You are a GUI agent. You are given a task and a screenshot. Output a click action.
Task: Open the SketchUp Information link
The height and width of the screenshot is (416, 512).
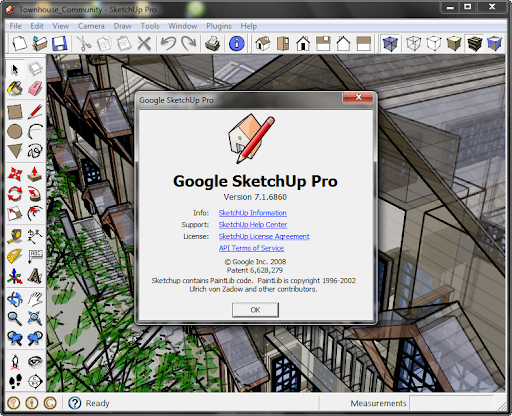coord(253,213)
